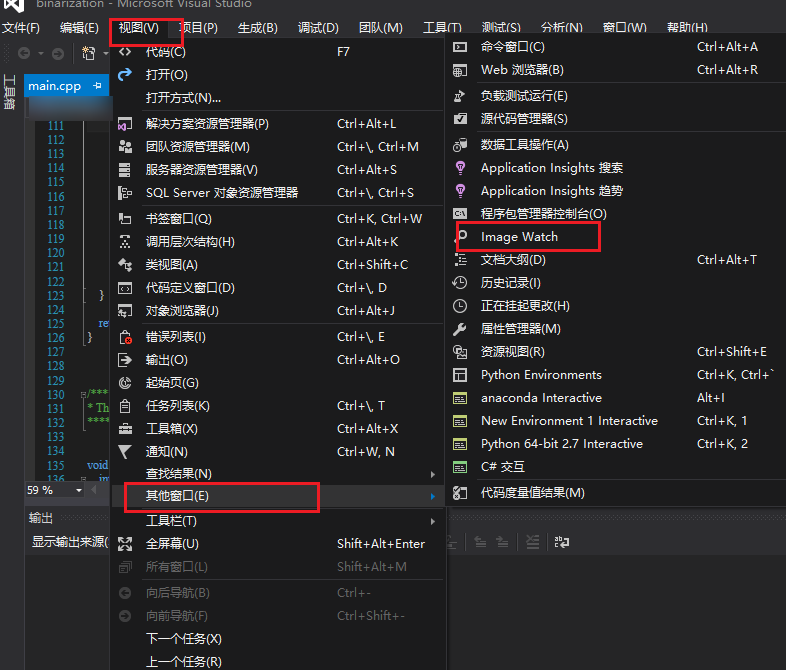Click the Call Hierarchy (调用层次结构) icon
The height and width of the screenshot is (670, 786).
[x=125, y=242]
